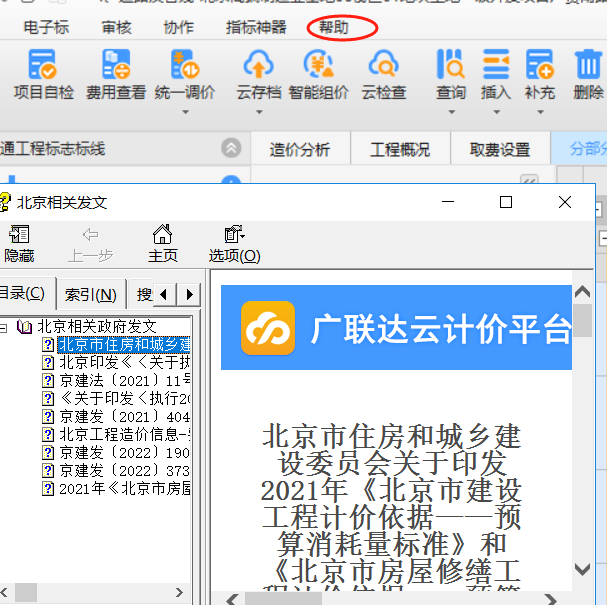The height and width of the screenshot is (605, 607).
Task: Click the tree pane horizontal scrollbar thumb
Action: pos(26,592)
